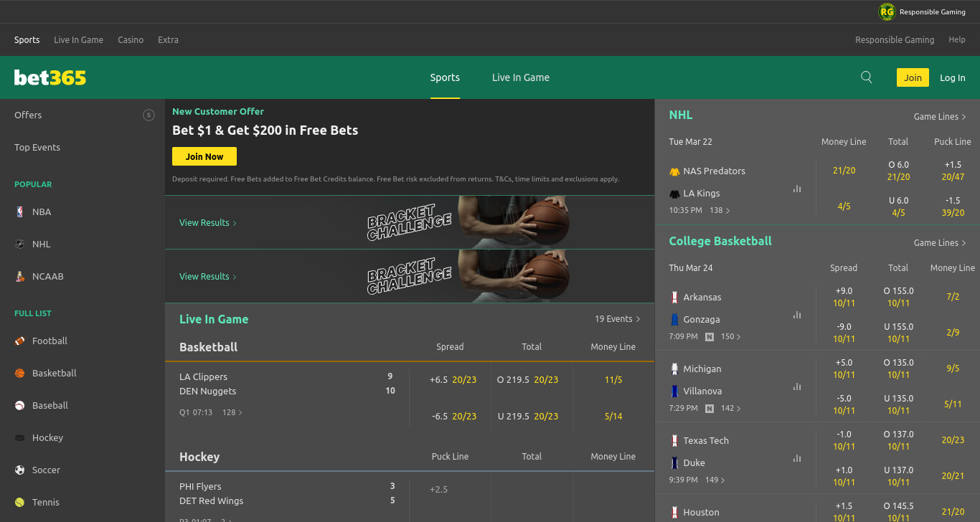Select LA Kings puck line -1.5
This screenshot has height=522, width=980.
click(953, 207)
